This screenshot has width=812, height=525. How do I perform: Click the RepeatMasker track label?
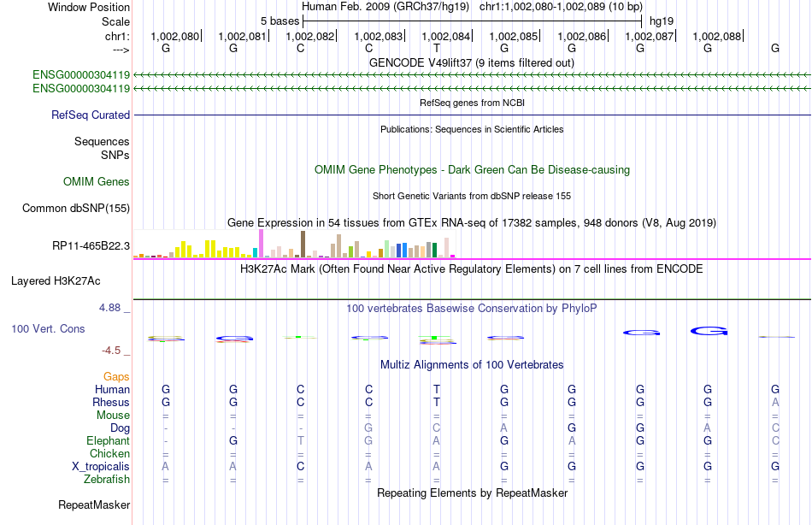94,504
